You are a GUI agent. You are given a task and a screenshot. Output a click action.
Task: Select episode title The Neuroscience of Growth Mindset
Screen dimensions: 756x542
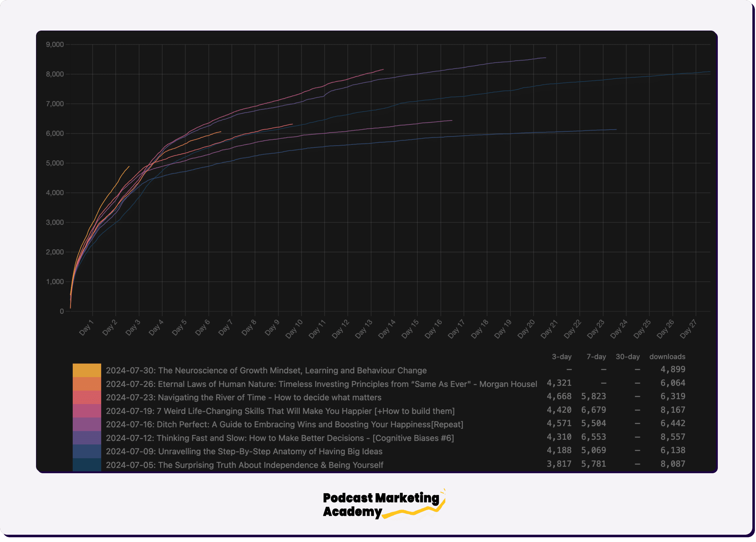(x=266, y=371)
